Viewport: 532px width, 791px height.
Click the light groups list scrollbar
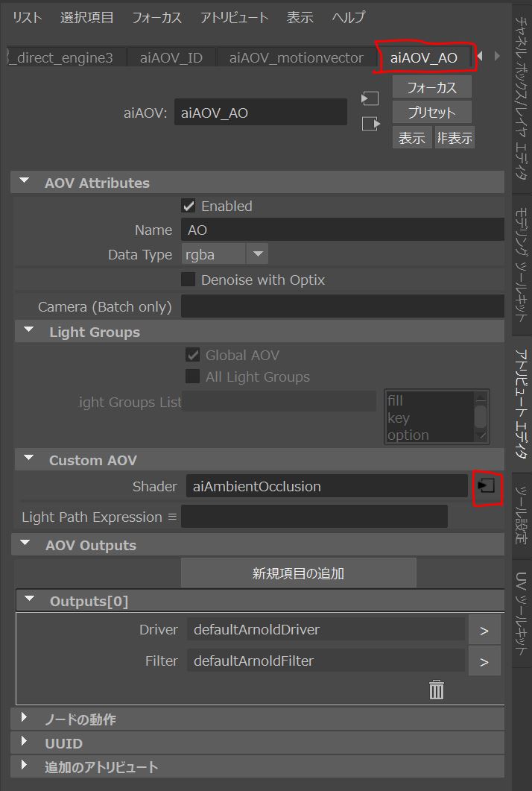point(481,417)
